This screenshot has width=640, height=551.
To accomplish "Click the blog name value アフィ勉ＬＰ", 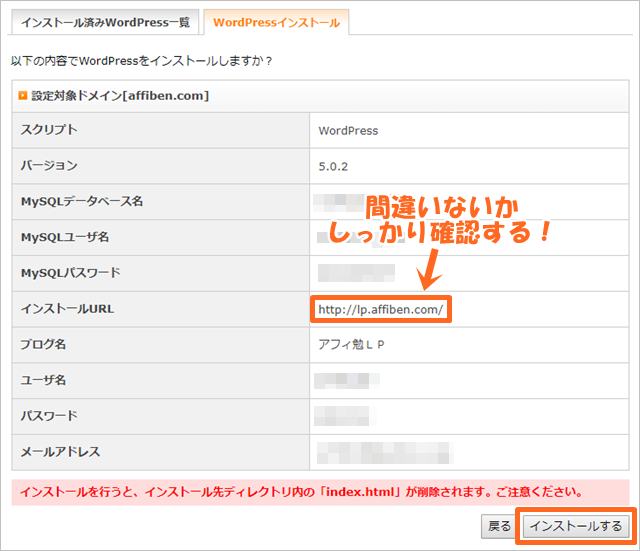I will [352, 345].
